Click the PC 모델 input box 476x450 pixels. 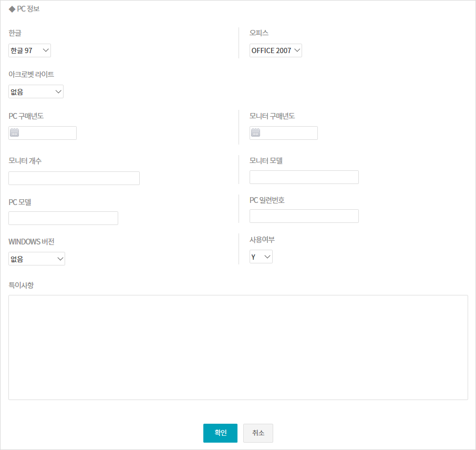[64, 218]
